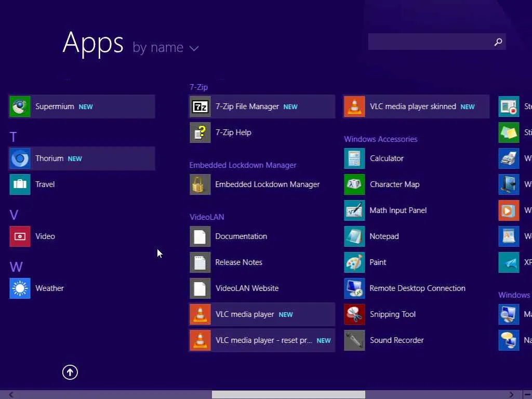Viewport: 532px width, 399px height.
Task: Launch the Notepad icon
Action: coord(354,236)
